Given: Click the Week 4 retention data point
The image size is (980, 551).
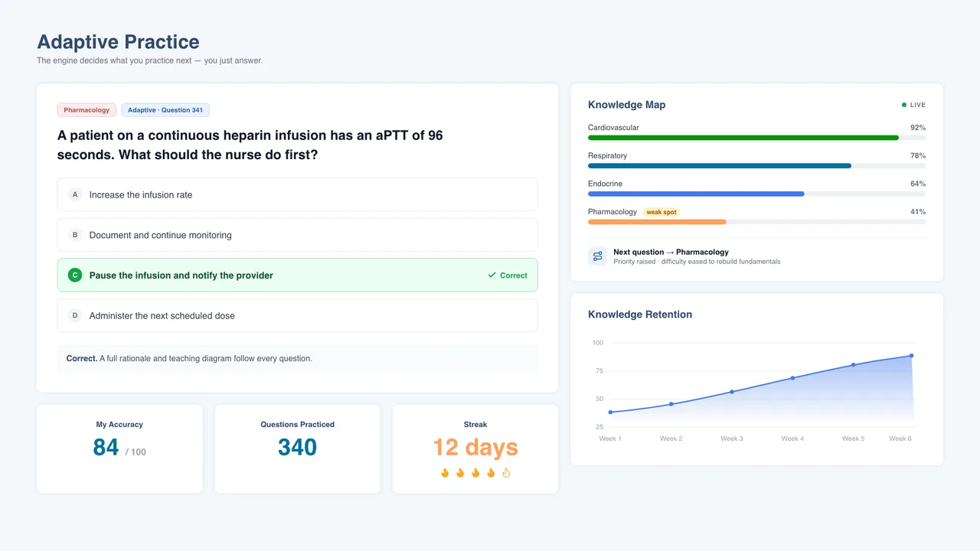Looking at the screenshot, I should (x=792, y=378).
